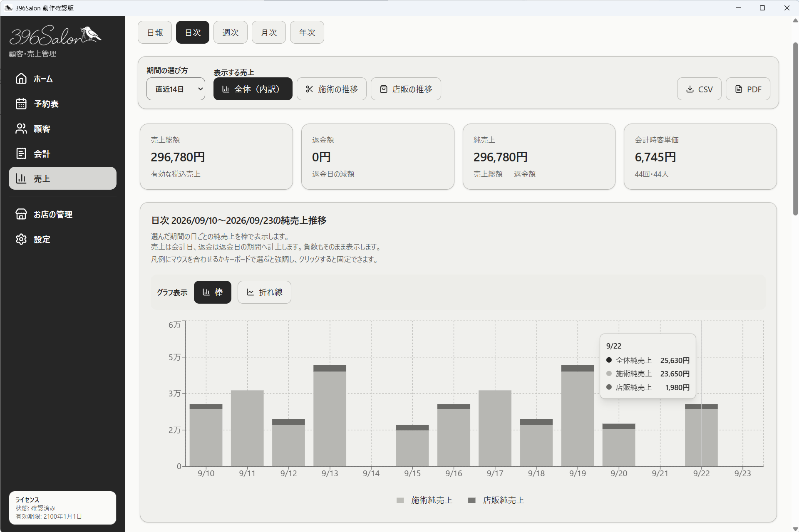Click the document icon on PDF button
Screen dimensions: 799x532
tap(739, 89)
